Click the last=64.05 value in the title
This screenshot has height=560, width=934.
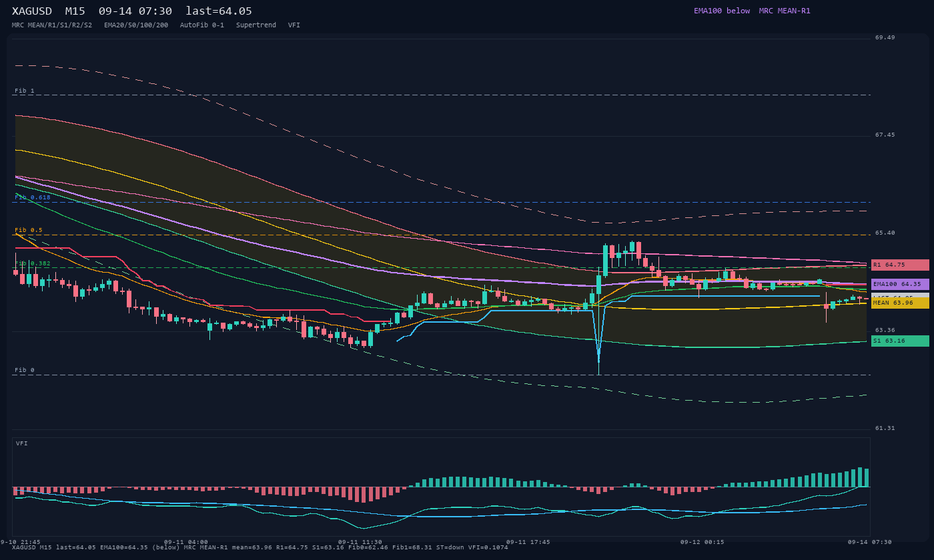coord(219,11)
